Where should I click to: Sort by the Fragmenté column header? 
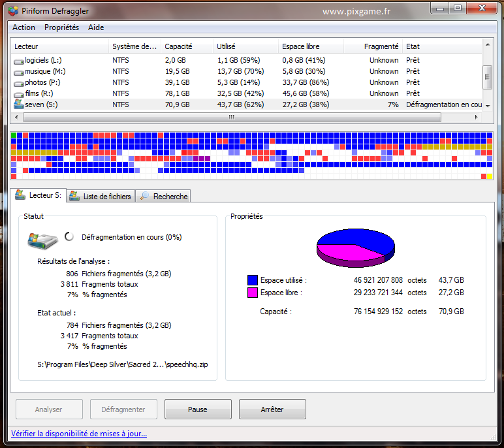coord(373,46)
